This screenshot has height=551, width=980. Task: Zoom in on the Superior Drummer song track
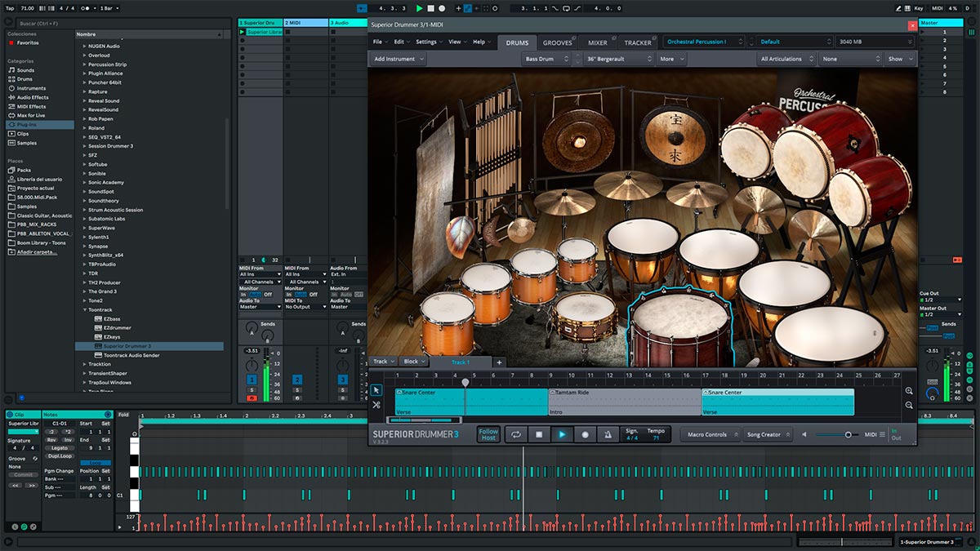tap(909, 391)
